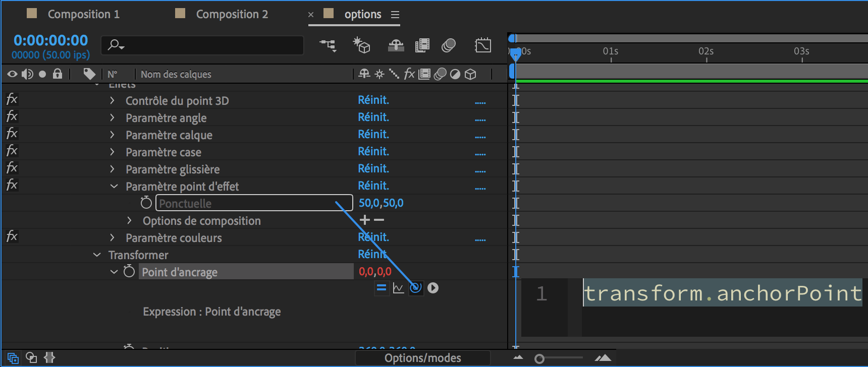The image size is (868, 367).
Task: Toggle fx switch for Paramètre calque
Action: [12, 134]
